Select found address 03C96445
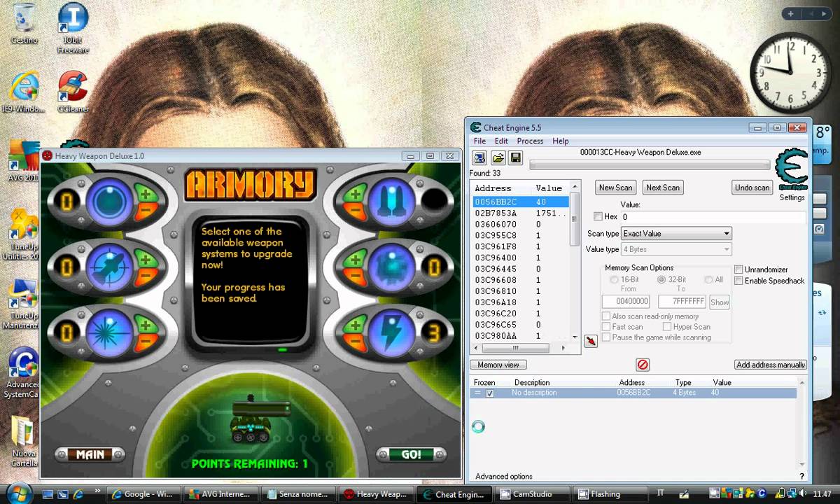The width and height of the screenshot is (840, 504). [521, 269]
